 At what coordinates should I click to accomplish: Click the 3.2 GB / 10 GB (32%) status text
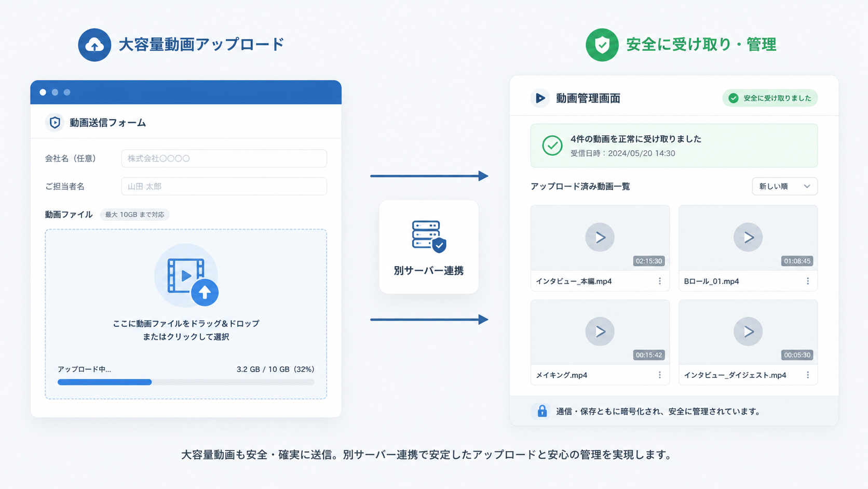(x=275, y=369)
